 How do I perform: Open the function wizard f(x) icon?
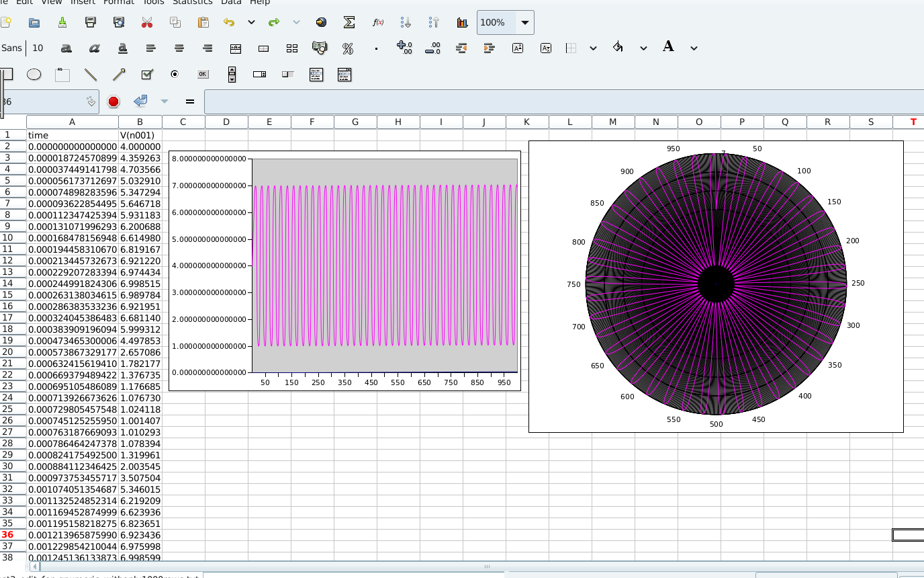point(378,22)
